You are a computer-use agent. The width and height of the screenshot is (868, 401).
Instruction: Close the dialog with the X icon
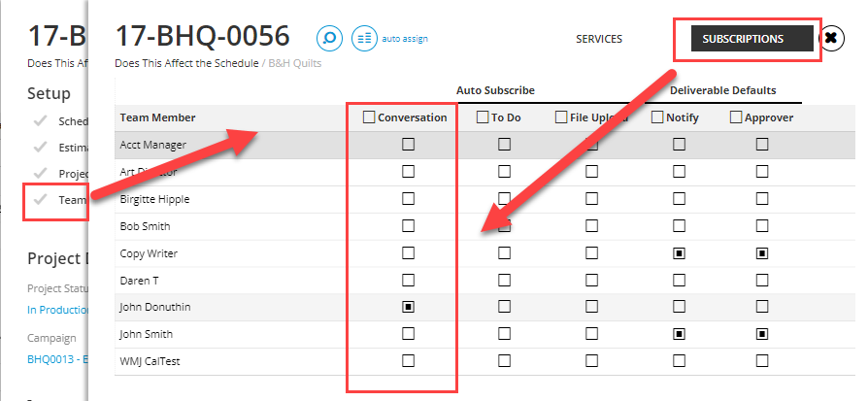831,38
